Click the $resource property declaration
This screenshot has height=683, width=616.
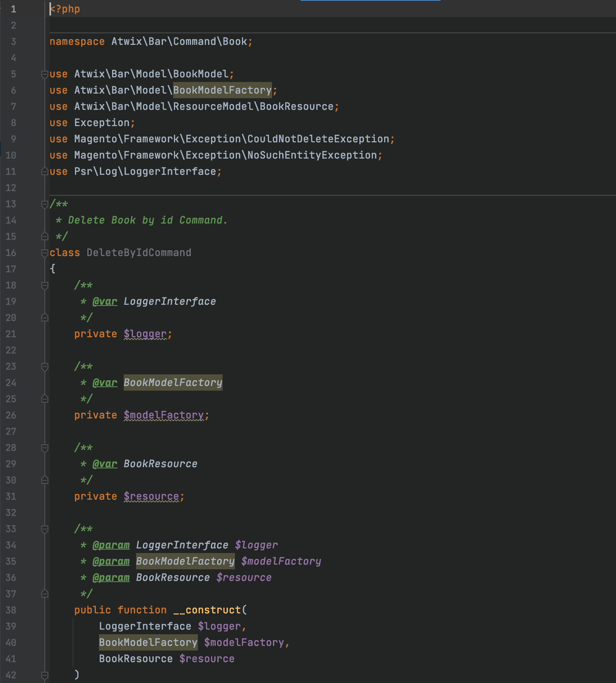tap(151, 496)
